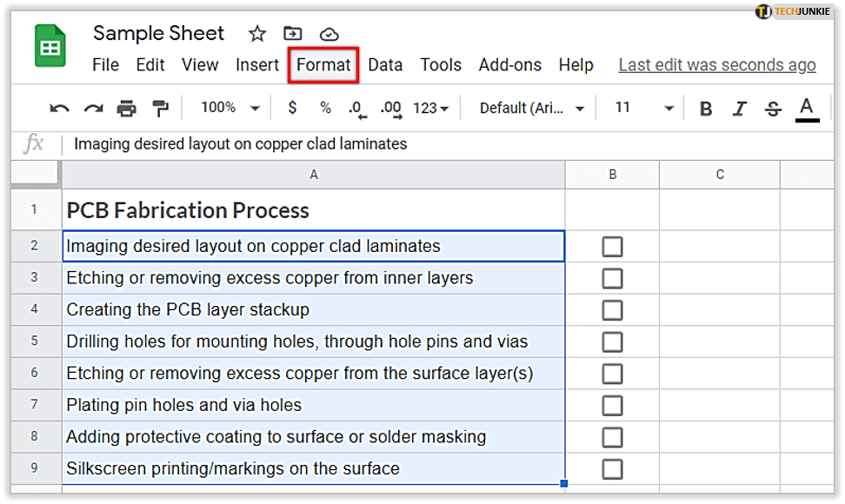Apply Italic formatting
Image resolution: width=845 pixels, height=504 pixels.
(740, 109)
